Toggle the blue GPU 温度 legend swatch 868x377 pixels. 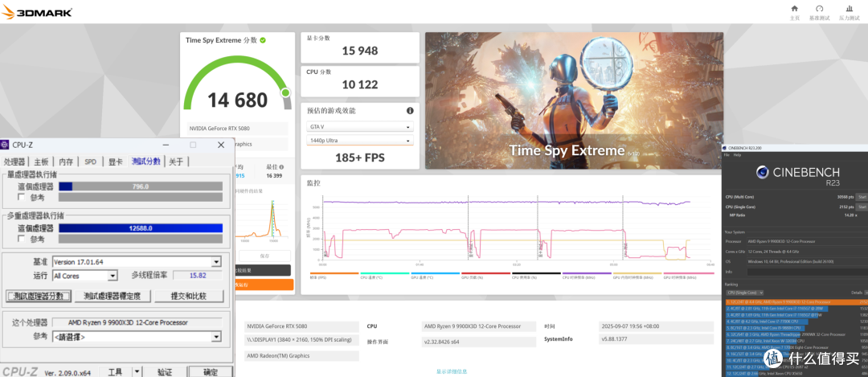click(435, 273)
